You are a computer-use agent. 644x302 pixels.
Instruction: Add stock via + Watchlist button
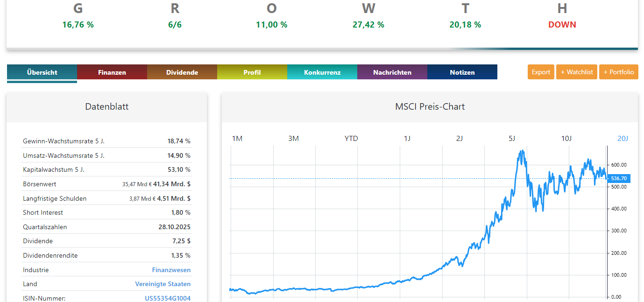pos(577,72)
